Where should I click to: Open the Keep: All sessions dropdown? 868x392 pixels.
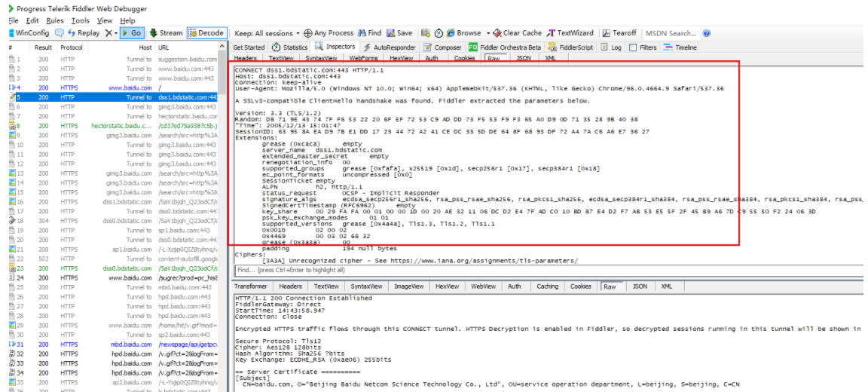click(267, 33)
